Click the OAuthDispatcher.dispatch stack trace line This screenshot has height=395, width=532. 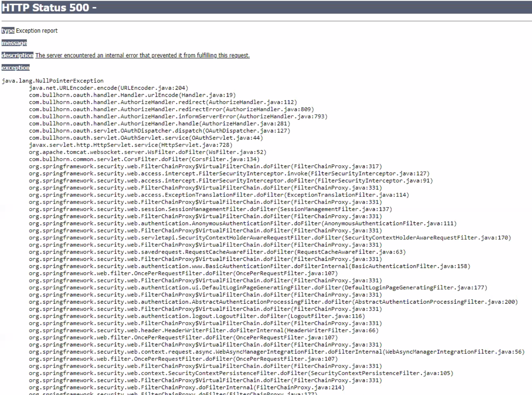point(159,131)
